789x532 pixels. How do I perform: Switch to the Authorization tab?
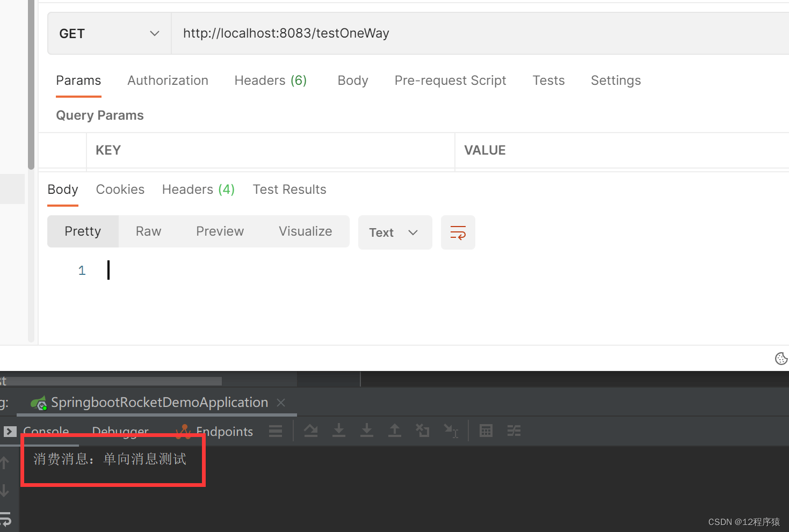(x=168, y=81)
